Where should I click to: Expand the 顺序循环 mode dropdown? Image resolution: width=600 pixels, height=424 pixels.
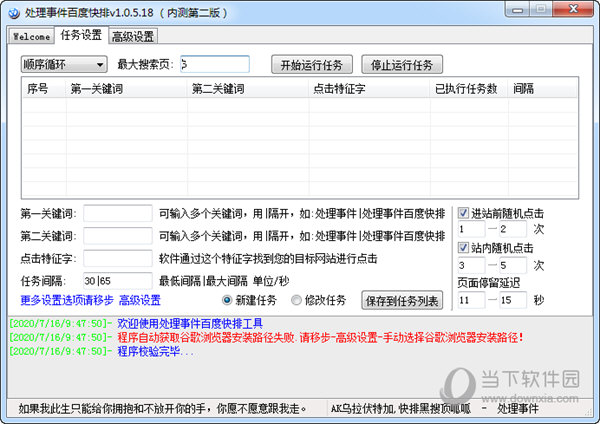point(64,64)
